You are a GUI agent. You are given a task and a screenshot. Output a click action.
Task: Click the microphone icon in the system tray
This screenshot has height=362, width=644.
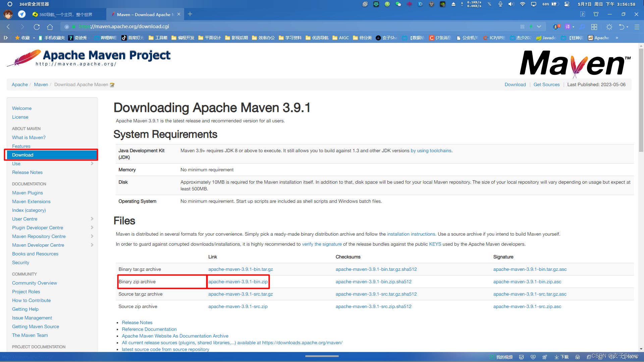point(500,4)
